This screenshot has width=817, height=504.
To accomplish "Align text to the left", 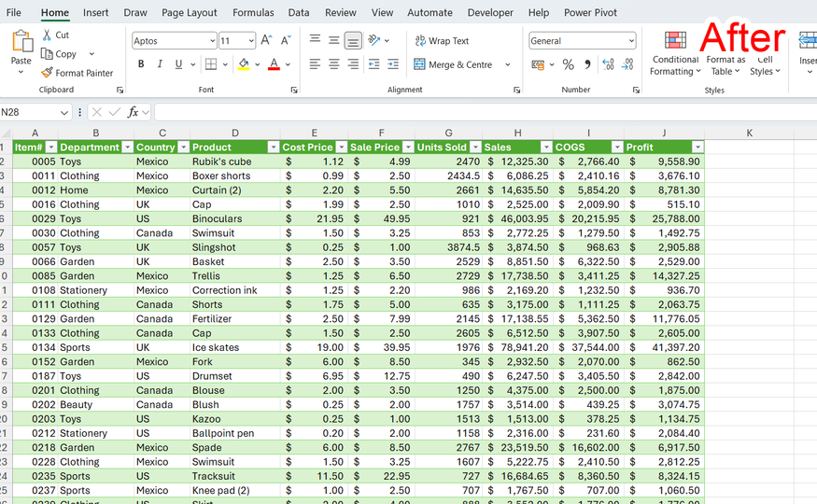I will (x=315, y=64).
